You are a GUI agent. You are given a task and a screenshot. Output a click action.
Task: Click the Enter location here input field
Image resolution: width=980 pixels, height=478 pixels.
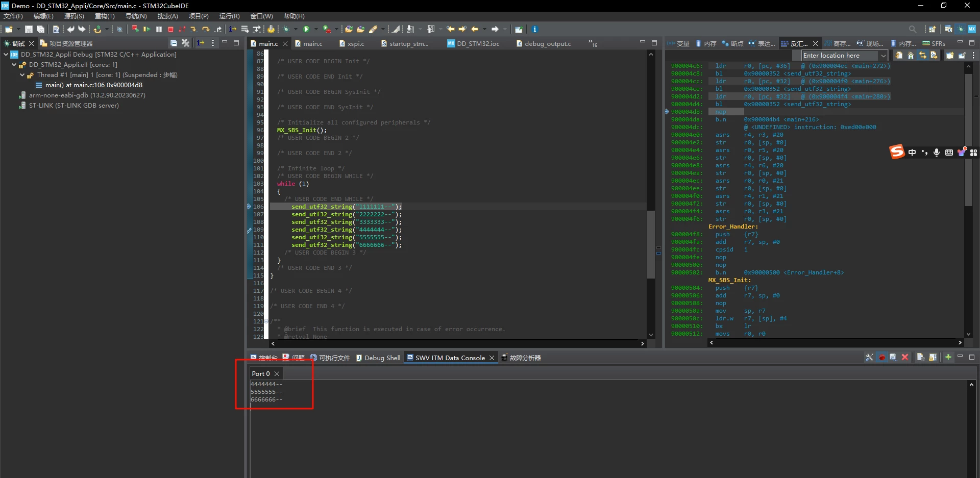tap(840, 56)
